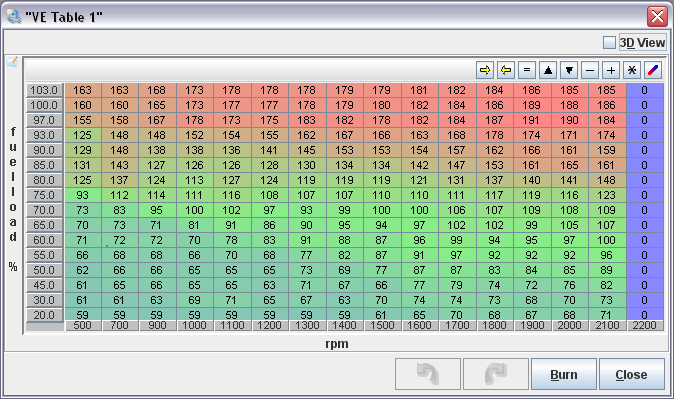Click the redo arrow button
This screenshot has height=399, width=674.
(x=496, y=374)
